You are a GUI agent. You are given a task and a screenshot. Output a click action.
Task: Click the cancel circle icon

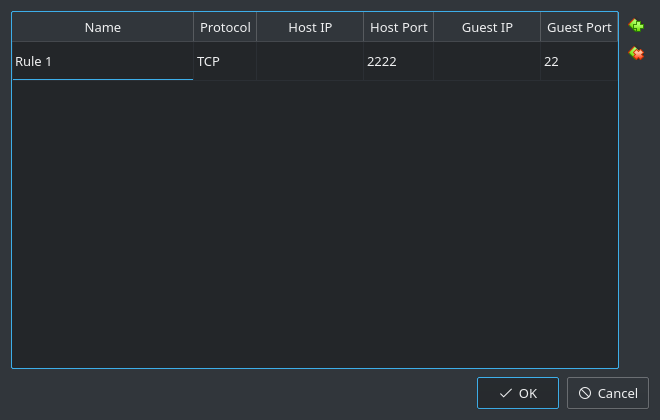point(585,393)
